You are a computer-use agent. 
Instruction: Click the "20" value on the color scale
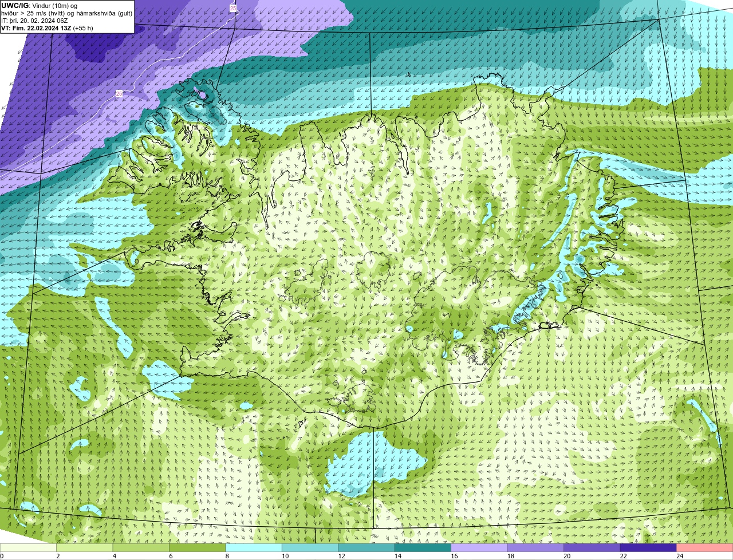tap(567, 556)
